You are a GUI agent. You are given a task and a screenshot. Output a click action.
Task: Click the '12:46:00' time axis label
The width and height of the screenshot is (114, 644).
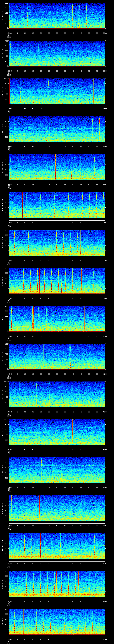(x=9, y=601)
